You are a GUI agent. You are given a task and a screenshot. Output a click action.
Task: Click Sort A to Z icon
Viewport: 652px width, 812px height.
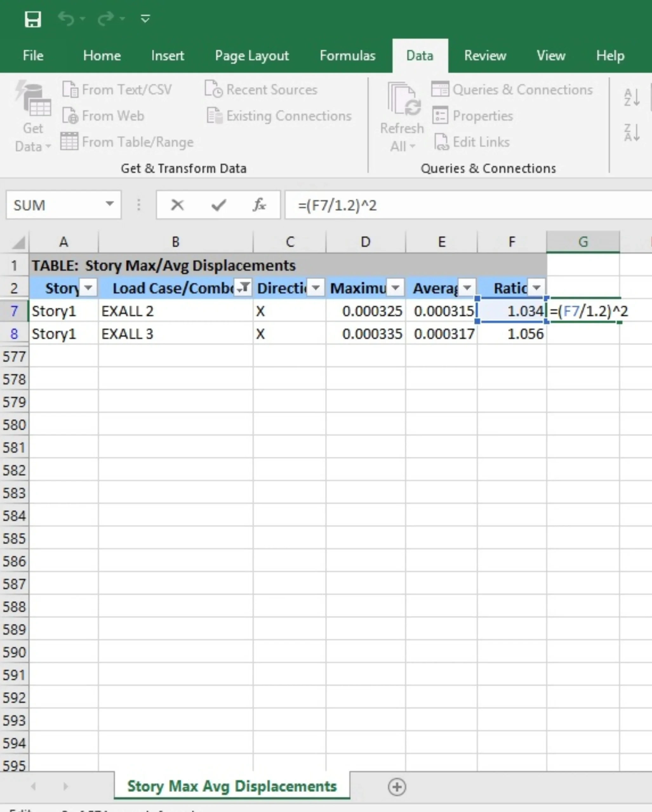(x=632, y=98)
